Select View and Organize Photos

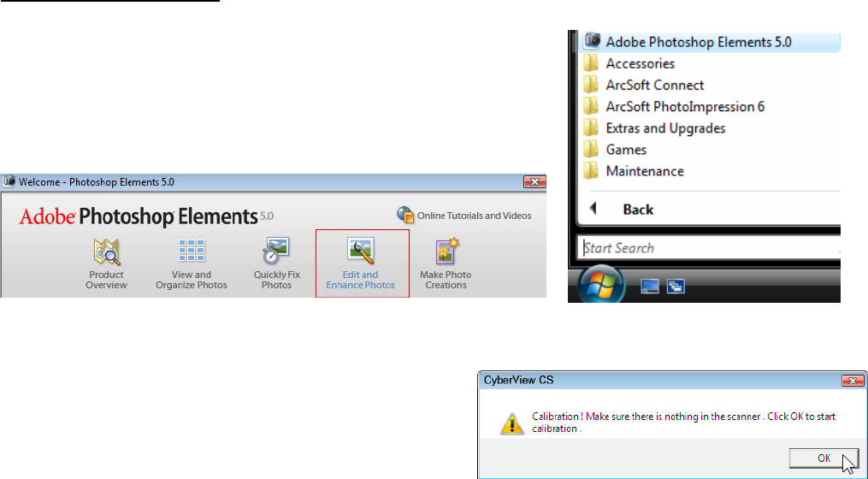coord(192,264)
